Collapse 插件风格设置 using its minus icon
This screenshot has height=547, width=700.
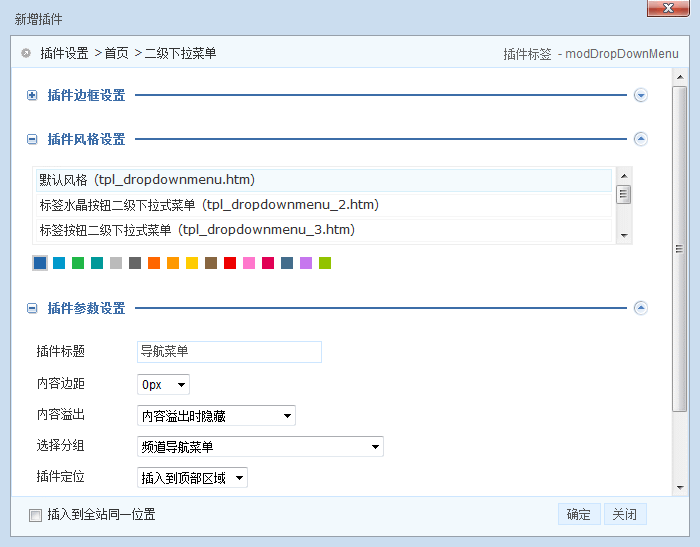click(x=32, y=140)
